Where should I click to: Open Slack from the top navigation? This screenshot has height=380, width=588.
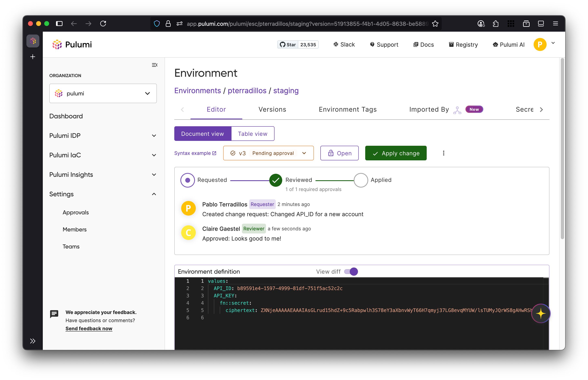click(x=344, y=44)
